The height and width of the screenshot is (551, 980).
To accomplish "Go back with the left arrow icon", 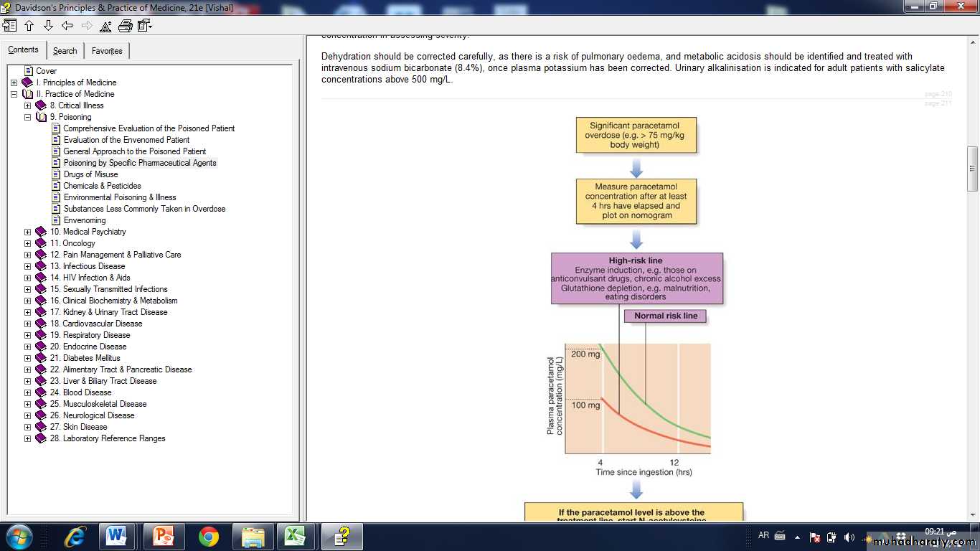I will tap(67, 26).
